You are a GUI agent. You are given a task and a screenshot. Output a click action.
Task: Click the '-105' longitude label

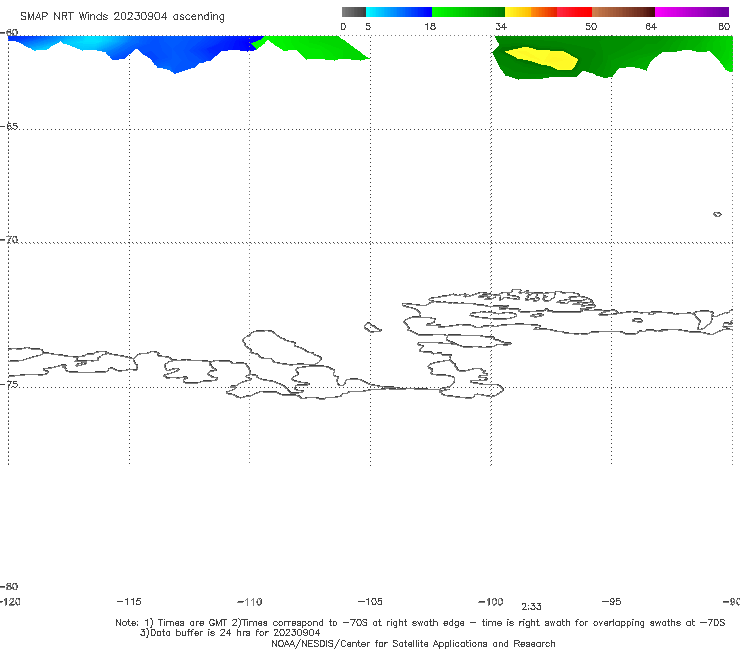click(x=370, y=601)
